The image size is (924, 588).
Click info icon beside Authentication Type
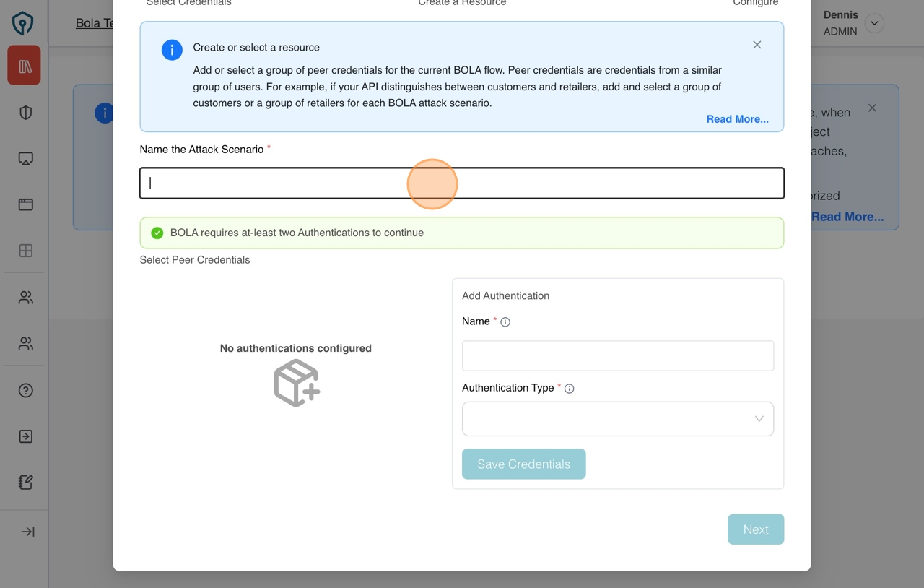tap(569, 389)
